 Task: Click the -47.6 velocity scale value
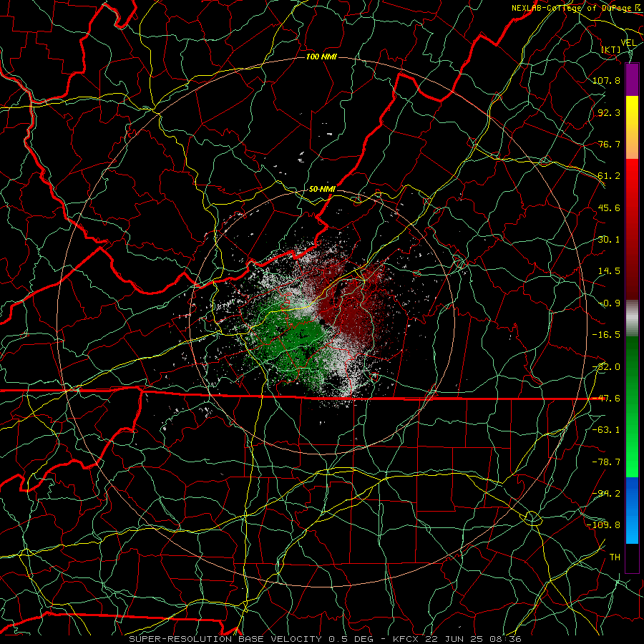(606, 399)
